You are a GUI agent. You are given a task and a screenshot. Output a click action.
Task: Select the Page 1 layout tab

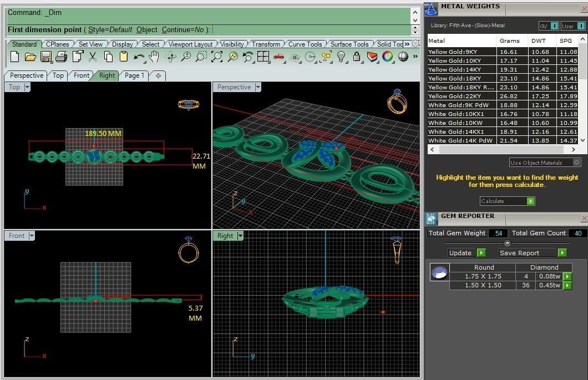tap(134, 75)
